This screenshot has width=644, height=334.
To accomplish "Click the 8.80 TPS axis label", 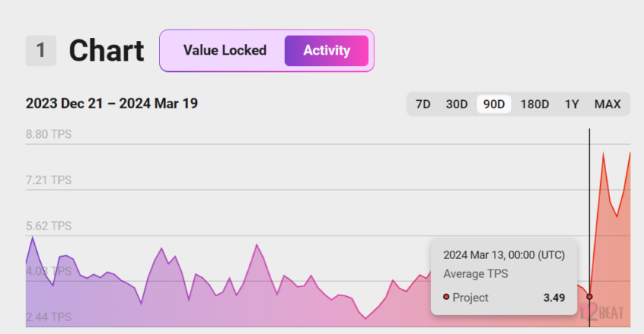I will (48, 134).
